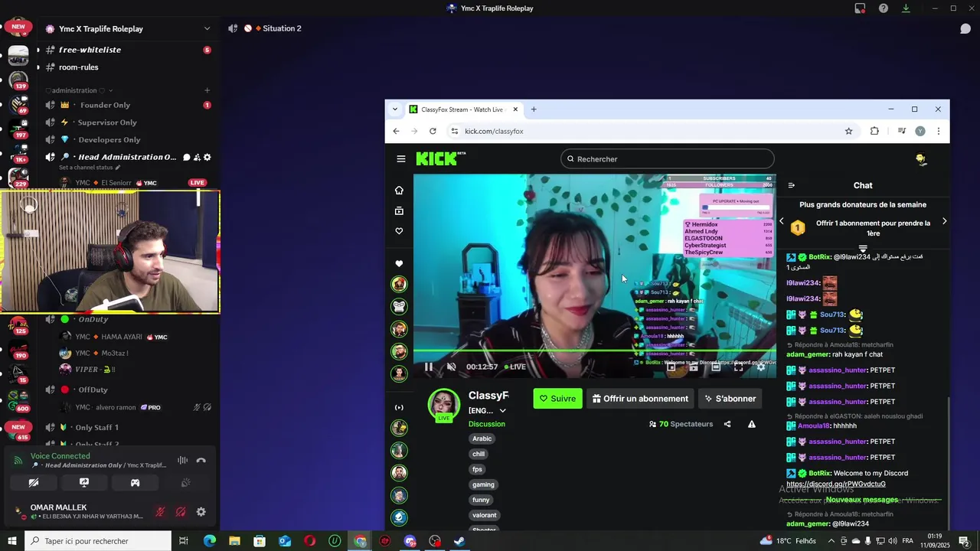Jump to LIVE in the Kick player
This screenshot has height=551, width=980.
point(514,367)
